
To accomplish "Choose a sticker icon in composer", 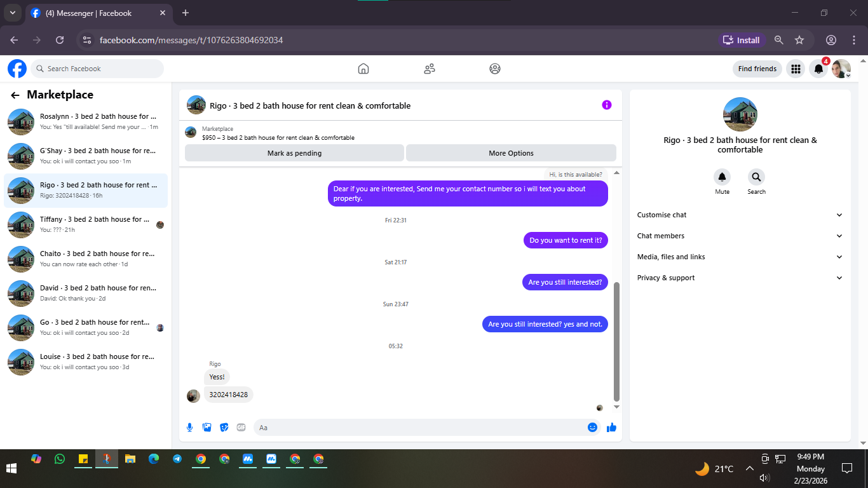I will (224, 428).
